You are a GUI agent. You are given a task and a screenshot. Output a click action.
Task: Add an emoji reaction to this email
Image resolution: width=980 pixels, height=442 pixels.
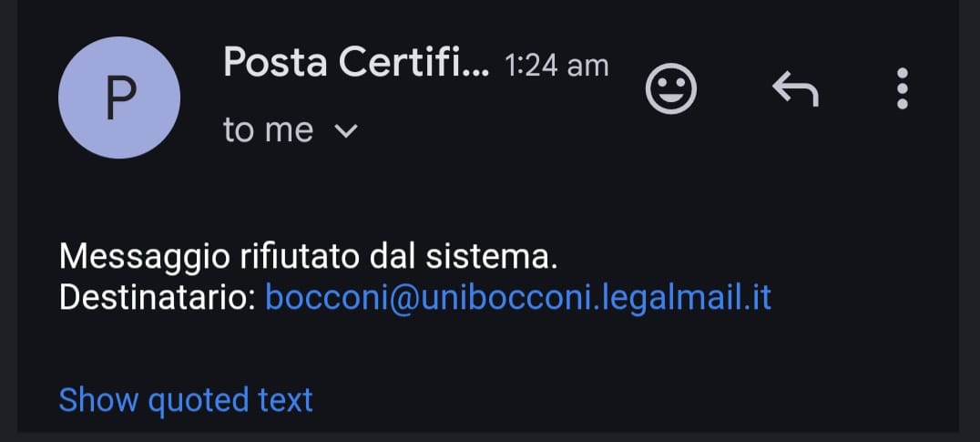click(x=670, y=89)
